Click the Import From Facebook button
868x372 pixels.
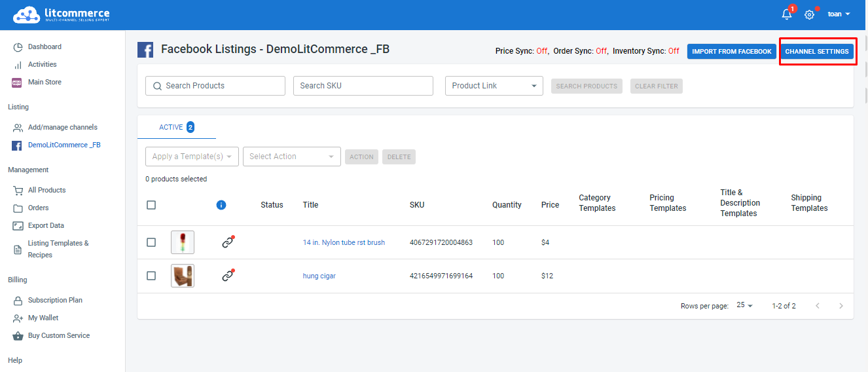pos(732,52)
